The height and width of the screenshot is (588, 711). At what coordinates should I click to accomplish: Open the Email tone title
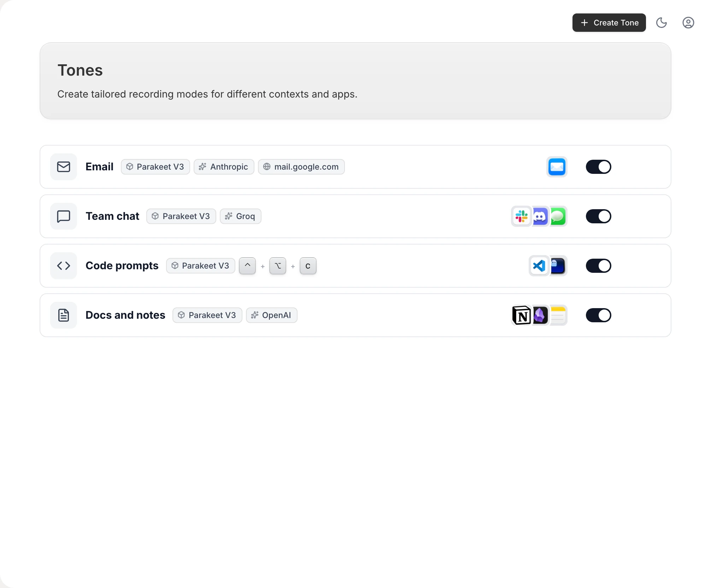(99, 167)
